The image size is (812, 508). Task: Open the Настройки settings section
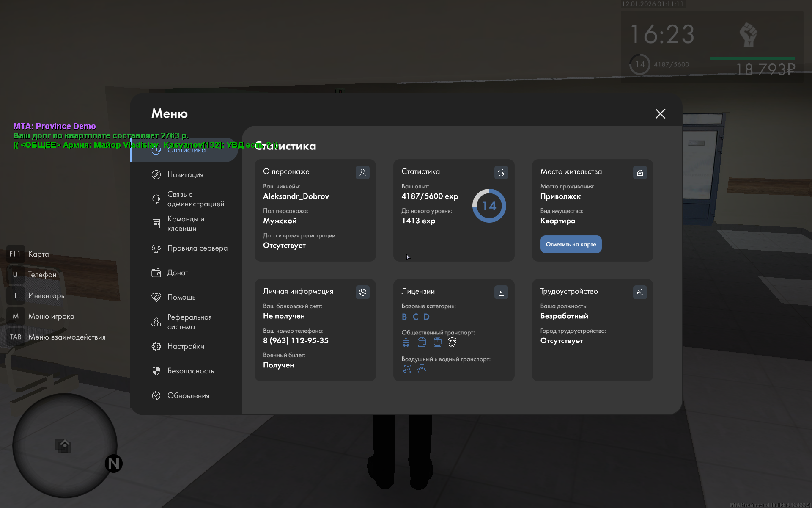pos(185,346)
